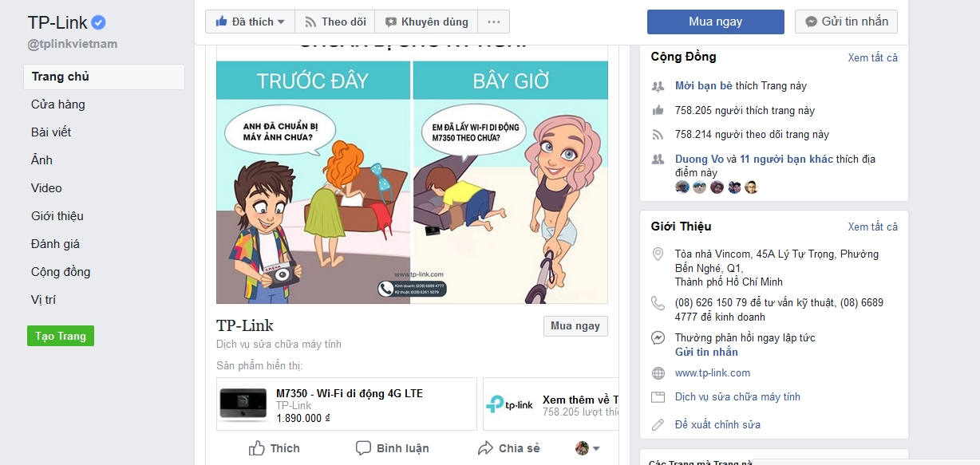Open Cộng đồng in sidebar
The width and height of the screenshot is (980, 465).
tap(61, 272)
